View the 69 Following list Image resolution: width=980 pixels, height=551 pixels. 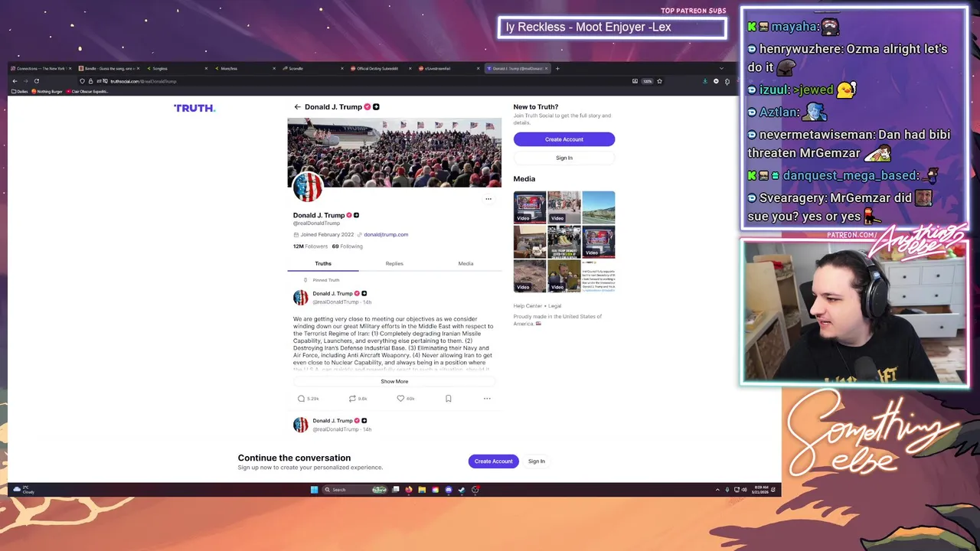click(348, 246)
